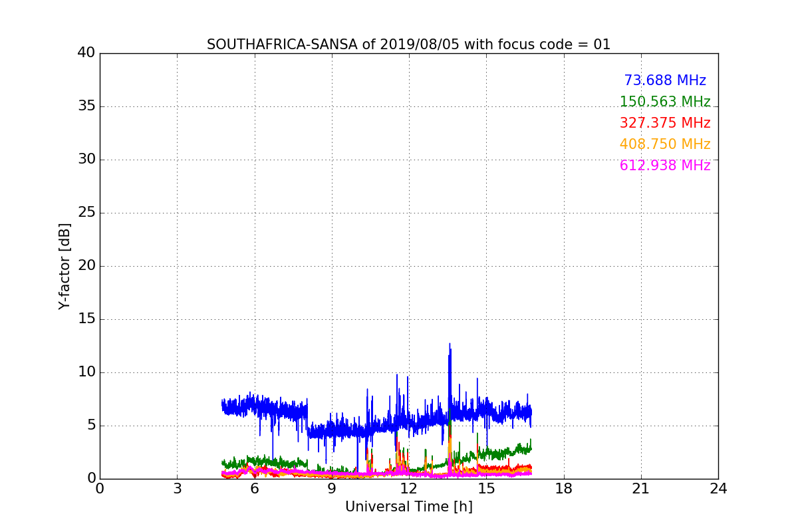This screenshot has width=798, height=532.
Task: Click y-axis tick value 5
Action: tap(91, 426)
